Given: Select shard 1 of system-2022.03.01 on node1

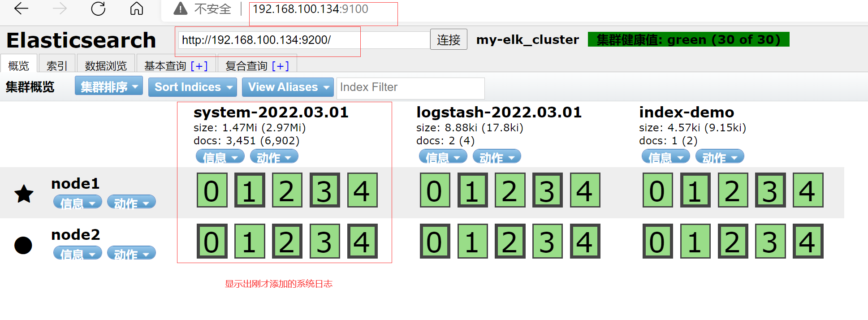Looking at the screenshot, I should (x=250, y=190).
